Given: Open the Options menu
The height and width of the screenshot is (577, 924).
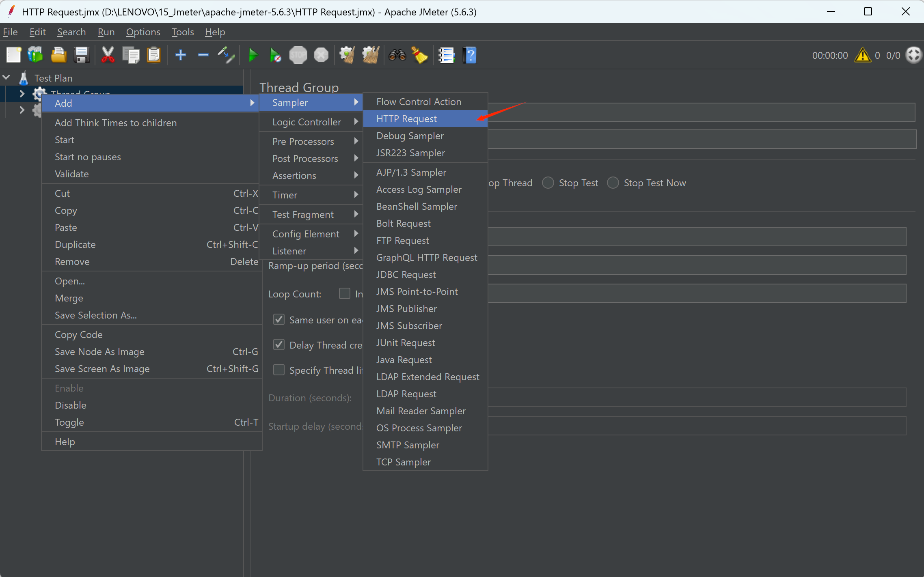Looking at the screenshot, I should pyautogui.click(x=143, y=32).
